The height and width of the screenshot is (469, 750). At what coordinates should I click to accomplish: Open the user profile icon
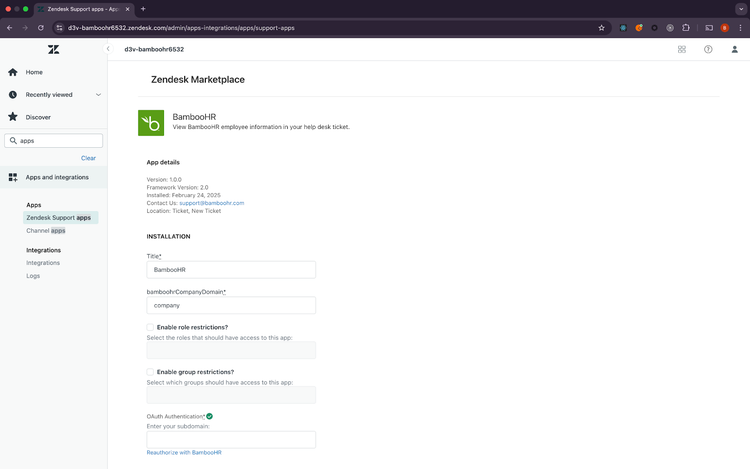(x=734, y=49)
